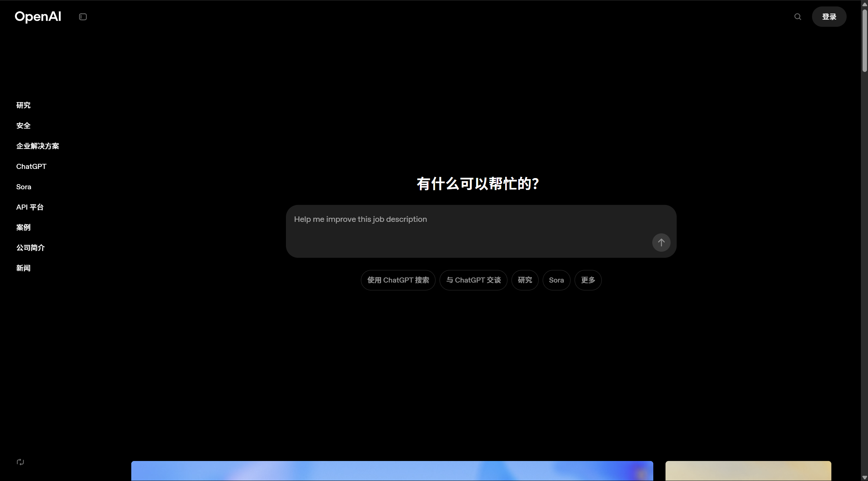Click the 与 ChatGPT 交谈 chip
The width and height of the screenshot is (868, 481).
(x=474, y=280)
